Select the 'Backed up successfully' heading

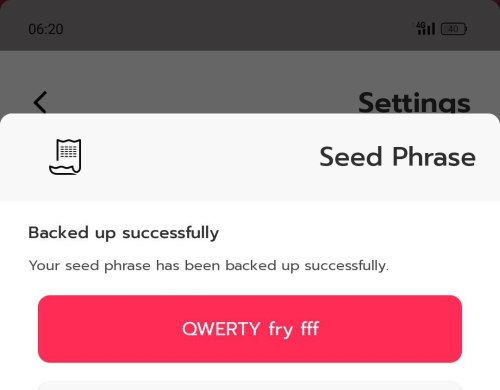(x=124, y=233)
